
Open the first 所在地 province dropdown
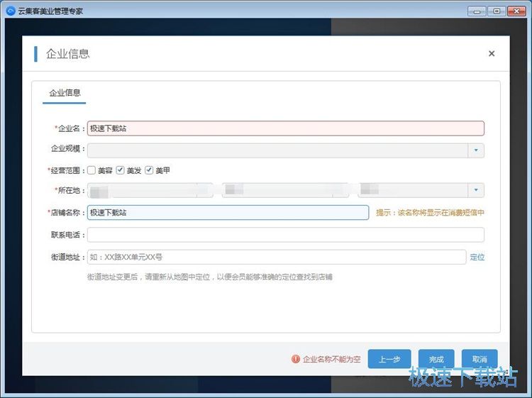click(x=150, y=190)
